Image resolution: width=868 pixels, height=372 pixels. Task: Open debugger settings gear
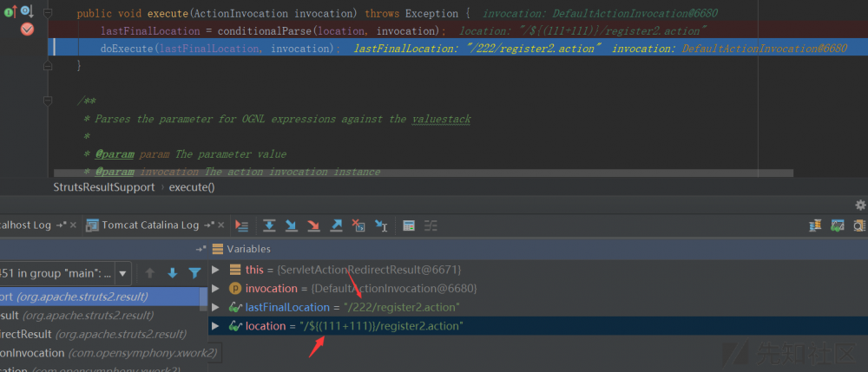[860, 205]
